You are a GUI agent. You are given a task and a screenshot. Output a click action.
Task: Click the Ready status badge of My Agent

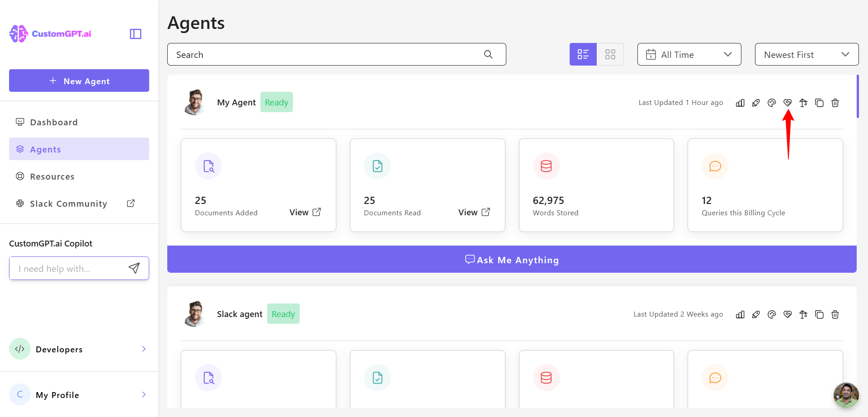click(277, 102)
